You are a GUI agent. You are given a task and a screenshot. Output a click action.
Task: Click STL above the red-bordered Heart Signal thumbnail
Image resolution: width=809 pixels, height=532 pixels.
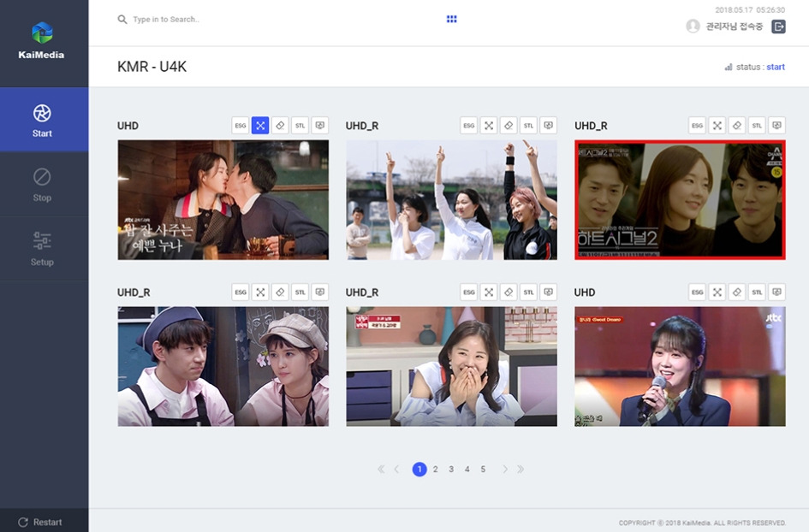click(x=757, y=125)
